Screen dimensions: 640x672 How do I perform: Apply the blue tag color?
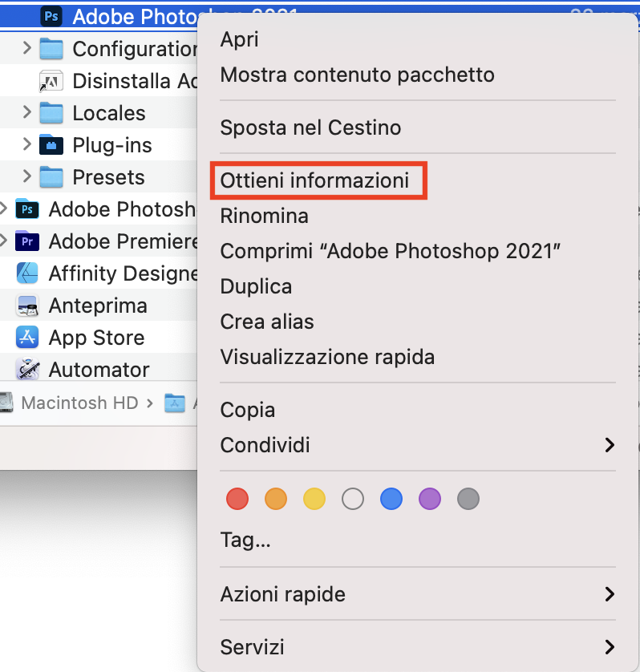[x=391, y=499]
